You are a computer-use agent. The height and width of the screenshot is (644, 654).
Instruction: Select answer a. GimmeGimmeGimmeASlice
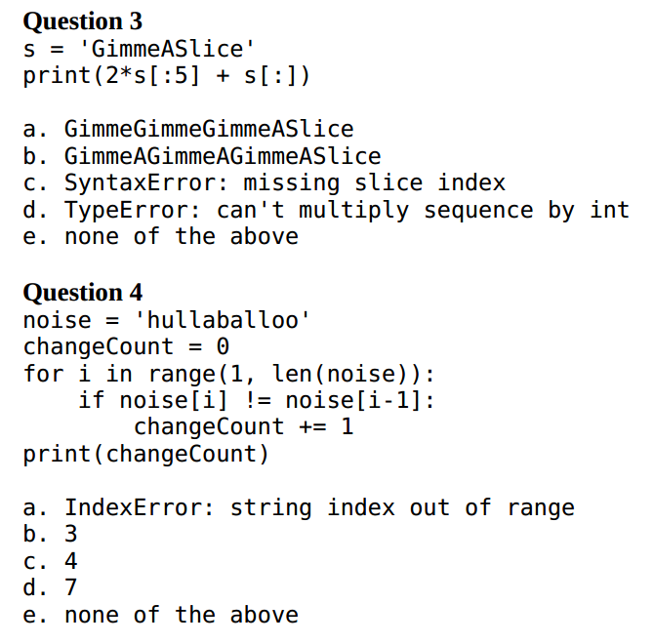188,129
